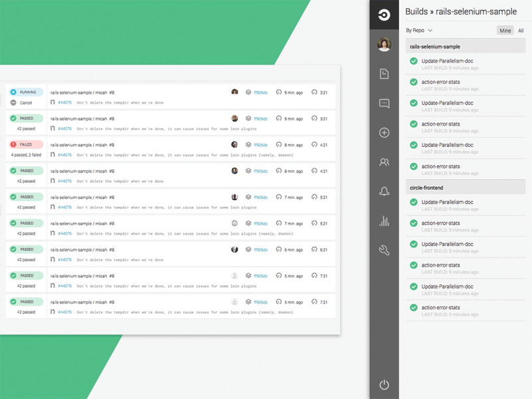The height and width of the screenshot is (399, 532).
Task: Click the plus circle add-project icon
Action: click(384, 132)
